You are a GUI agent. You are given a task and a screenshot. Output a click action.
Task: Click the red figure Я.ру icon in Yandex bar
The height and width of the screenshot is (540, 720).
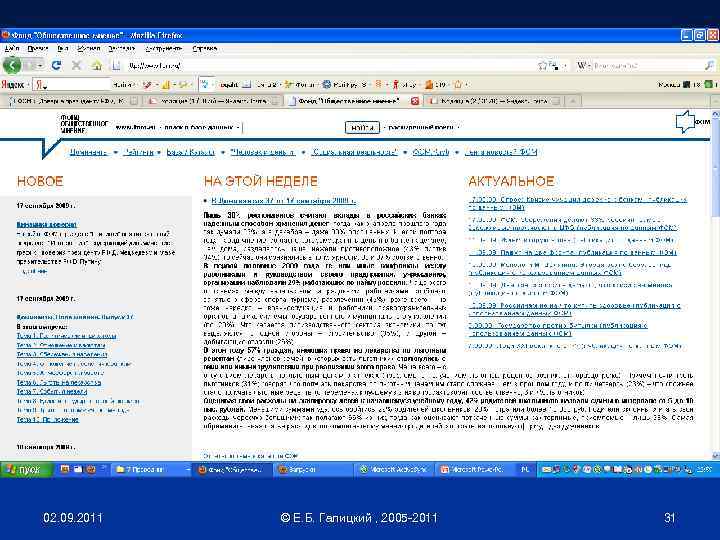(x=395, y=84)
